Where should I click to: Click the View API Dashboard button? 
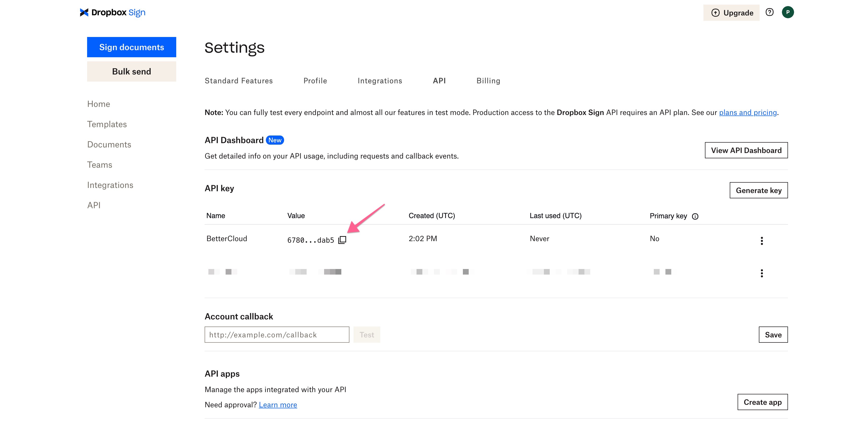(x=746, y=150)
